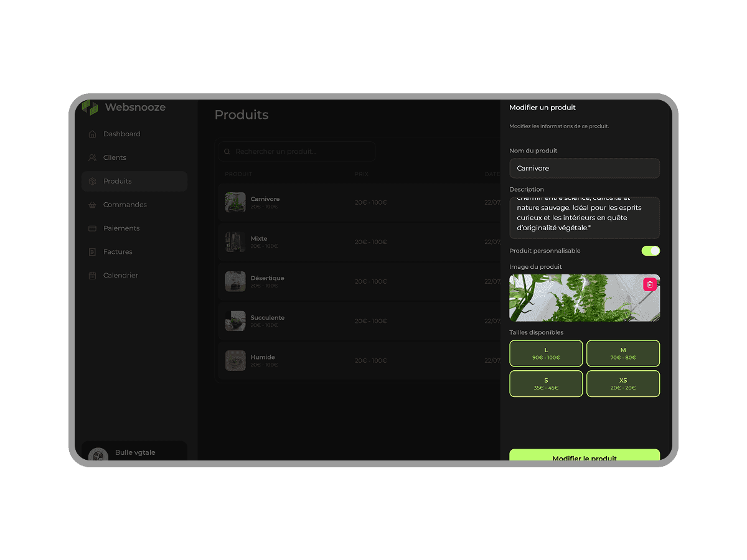Toggle size L 90€ - 100€

546,353
